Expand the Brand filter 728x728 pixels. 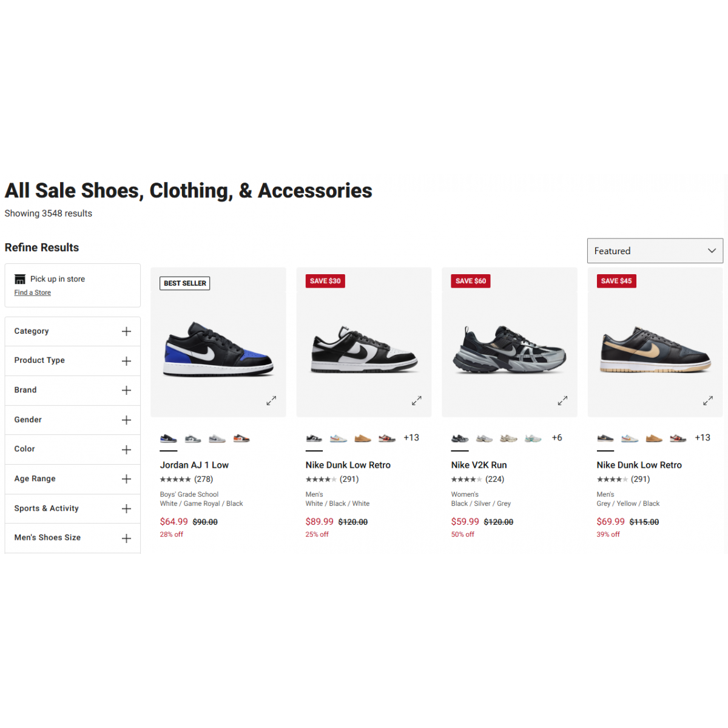pos(126,390)
